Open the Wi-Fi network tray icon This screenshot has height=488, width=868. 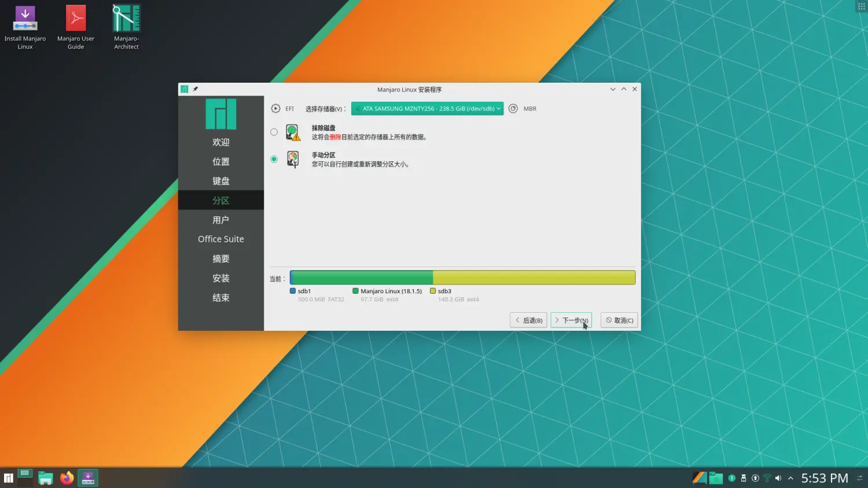click(767, 478)
